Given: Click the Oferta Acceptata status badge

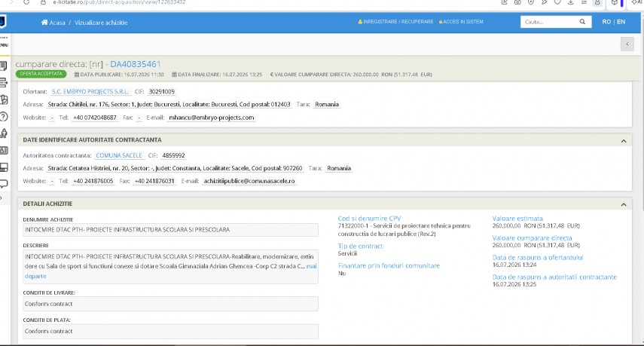Looking at the screenshot, I should 41,74.
